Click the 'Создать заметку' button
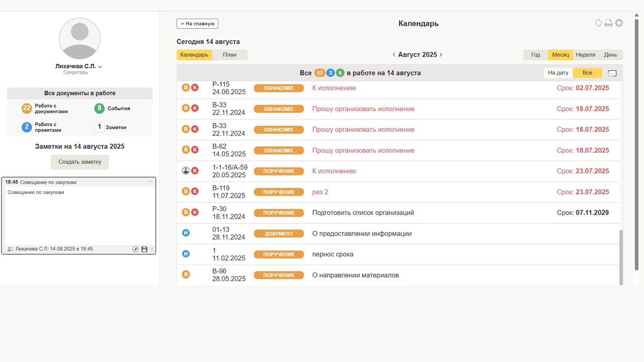This screenshot has width=644, height=362. coord(79,162)
